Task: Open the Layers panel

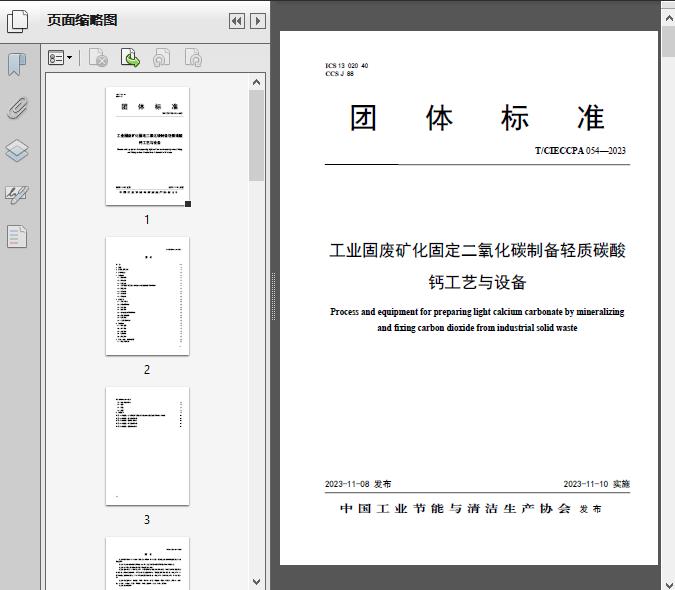Action: point(17,151)
